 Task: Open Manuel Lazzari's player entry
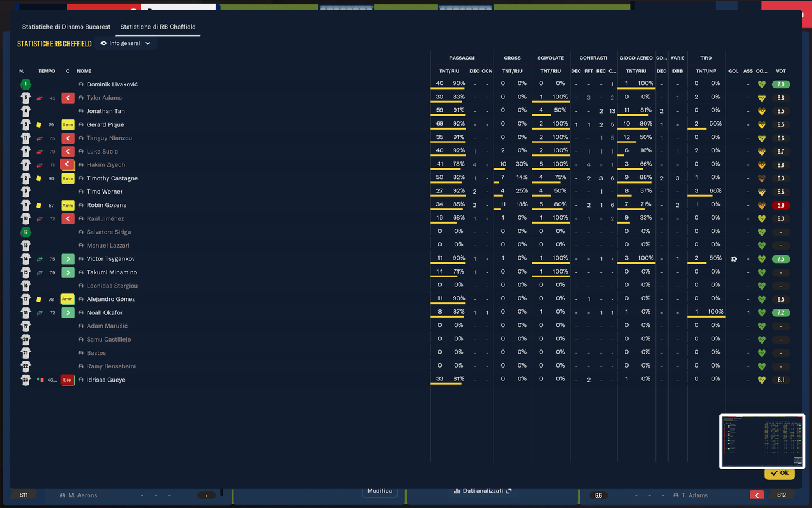tap(108, 246)
